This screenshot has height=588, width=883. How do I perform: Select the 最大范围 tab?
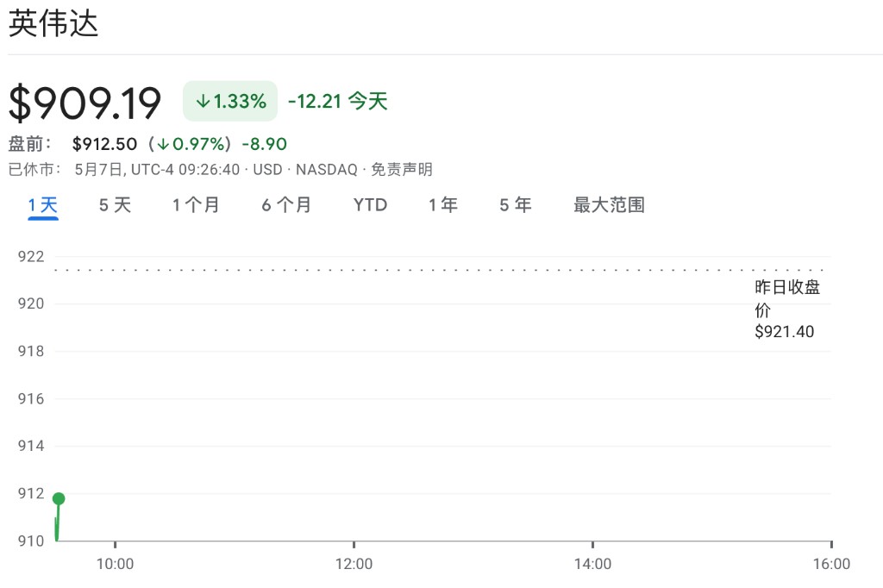click(x=609, y=205)
